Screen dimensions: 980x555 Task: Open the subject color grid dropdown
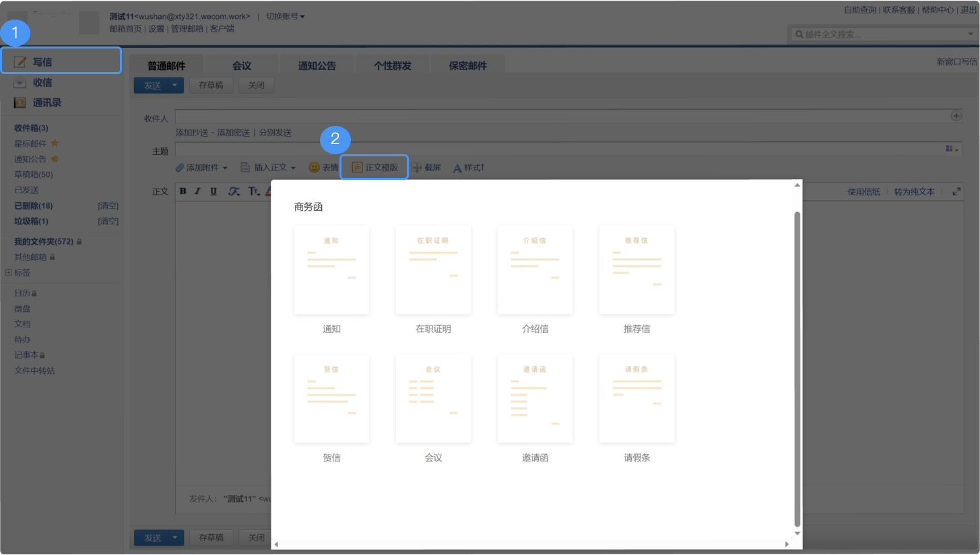pos(952,149)
